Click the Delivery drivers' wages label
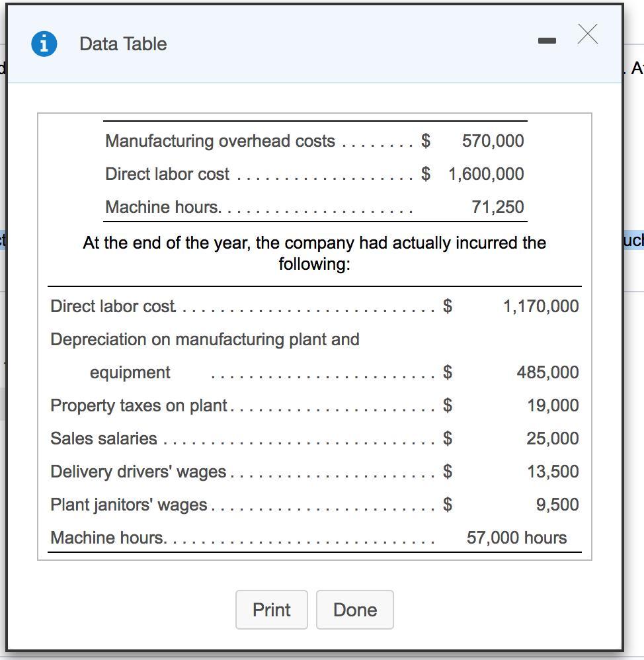The height and width of the screenshot is (660, 644). [x=138, y=472]
